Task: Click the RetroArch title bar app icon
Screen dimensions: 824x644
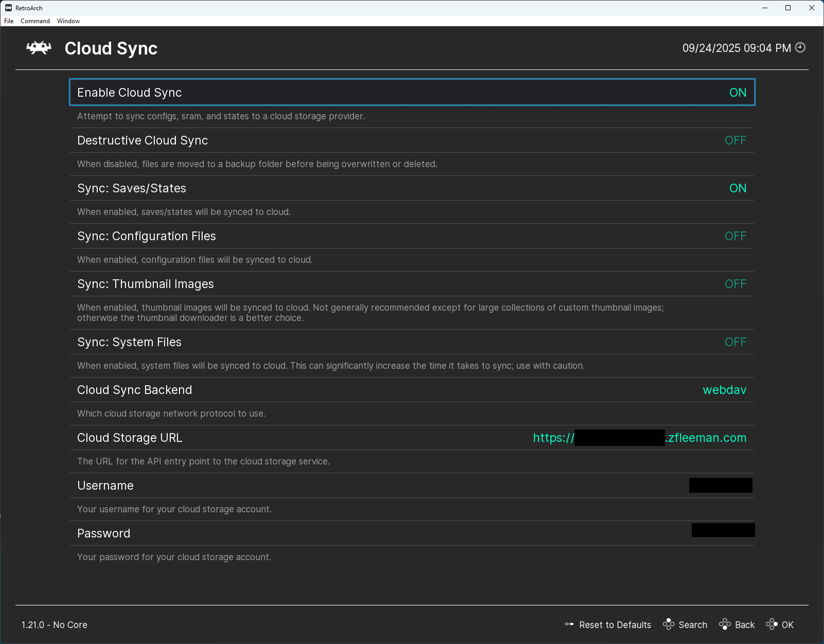Action: (x=8, y=8)
